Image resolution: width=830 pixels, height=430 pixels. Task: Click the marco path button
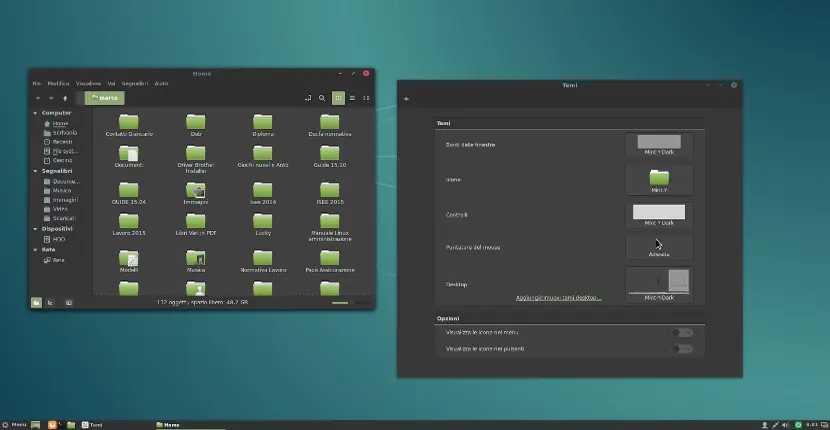104,98
